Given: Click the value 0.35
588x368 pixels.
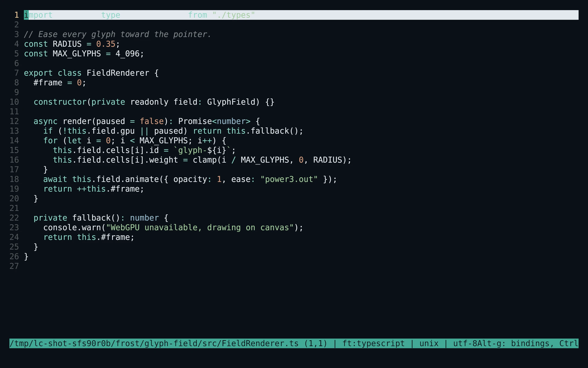Looking at the screenshot, I should pos(106,44).
